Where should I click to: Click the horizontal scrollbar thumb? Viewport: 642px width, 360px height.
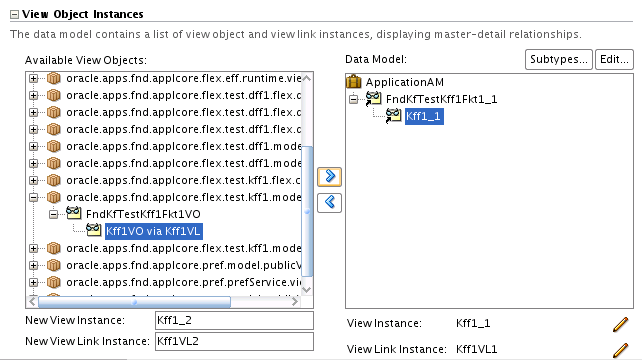click(x=134, y=302)
